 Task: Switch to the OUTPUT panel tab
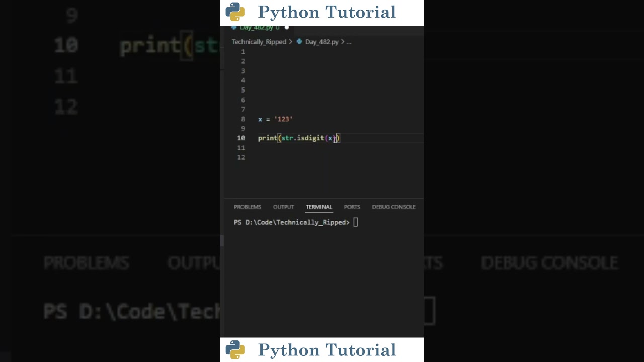click(x=283, y=207)
